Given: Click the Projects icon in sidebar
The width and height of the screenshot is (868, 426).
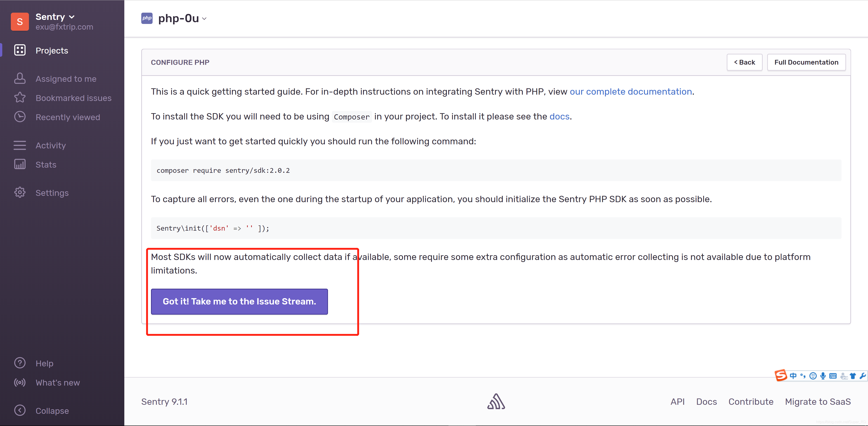Looking at the screenshot, I should pyautogui.click(x=20, y=50).
